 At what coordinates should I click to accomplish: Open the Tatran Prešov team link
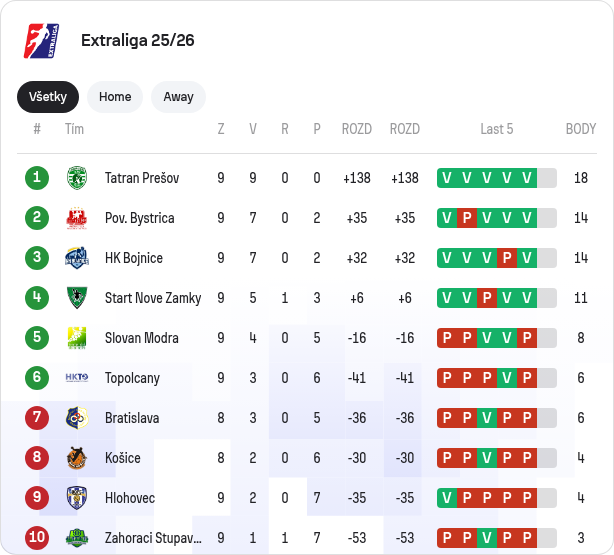(142, 178)
